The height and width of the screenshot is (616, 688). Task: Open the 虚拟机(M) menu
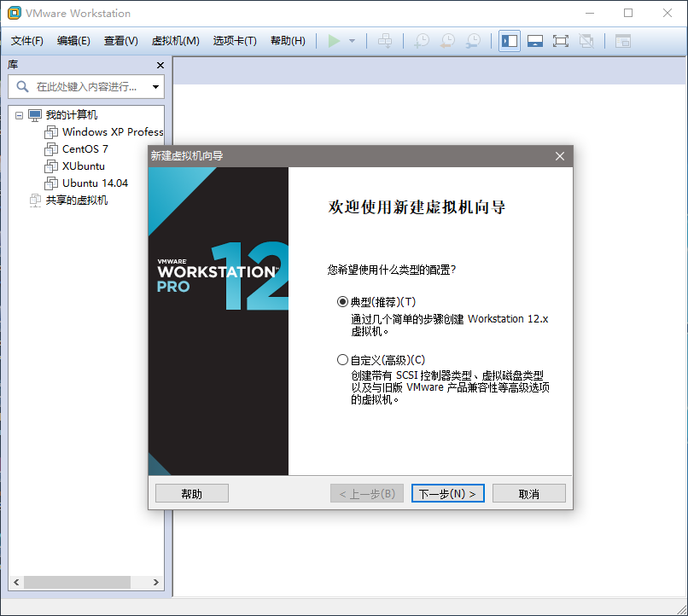(175, 41)
